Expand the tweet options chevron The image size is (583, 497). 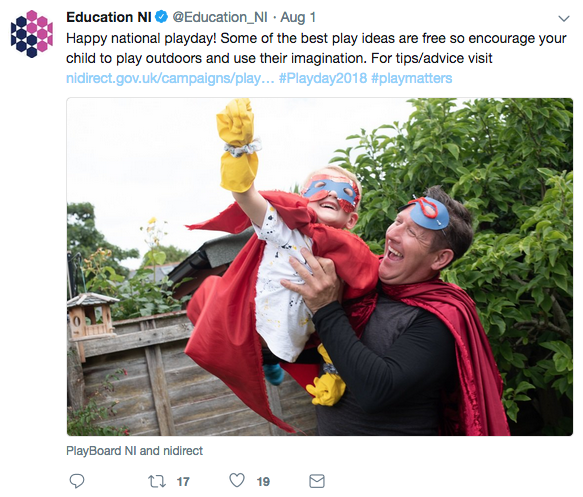pyautogui.click(x=564, y=19)
